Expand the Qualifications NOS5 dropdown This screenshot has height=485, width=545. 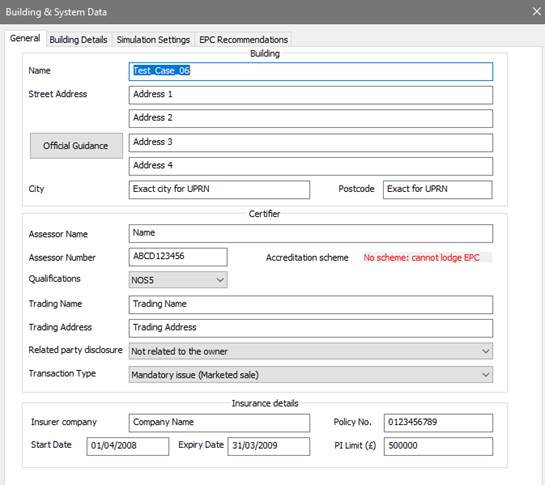click(x=178, y=280)
